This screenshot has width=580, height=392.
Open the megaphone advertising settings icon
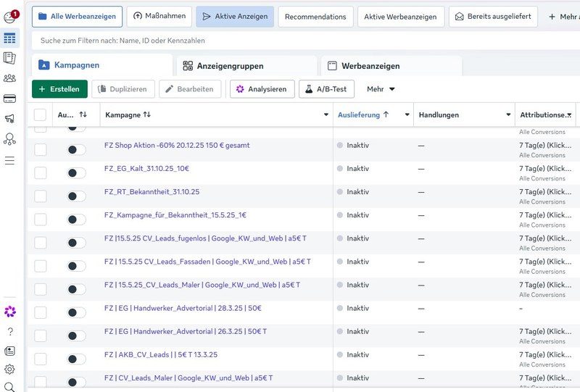pyautogui.click(x=9, y=118)
